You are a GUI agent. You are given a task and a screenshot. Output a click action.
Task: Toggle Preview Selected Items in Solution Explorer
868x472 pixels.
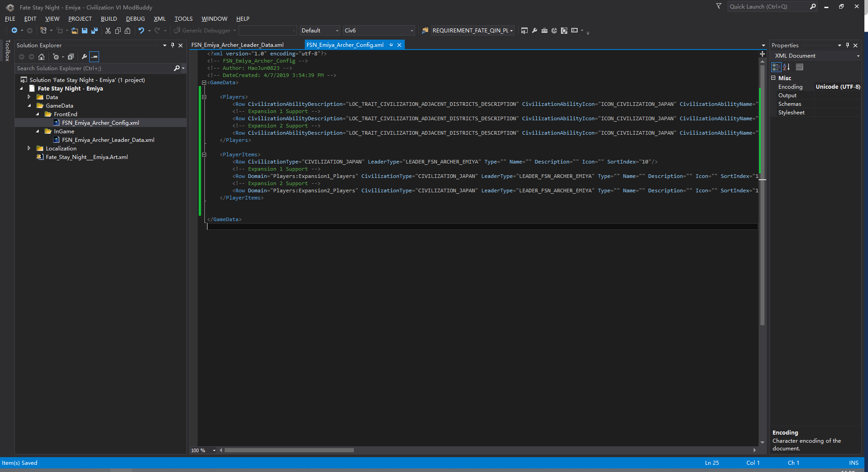pyautogui.click(x=94, y=57)
